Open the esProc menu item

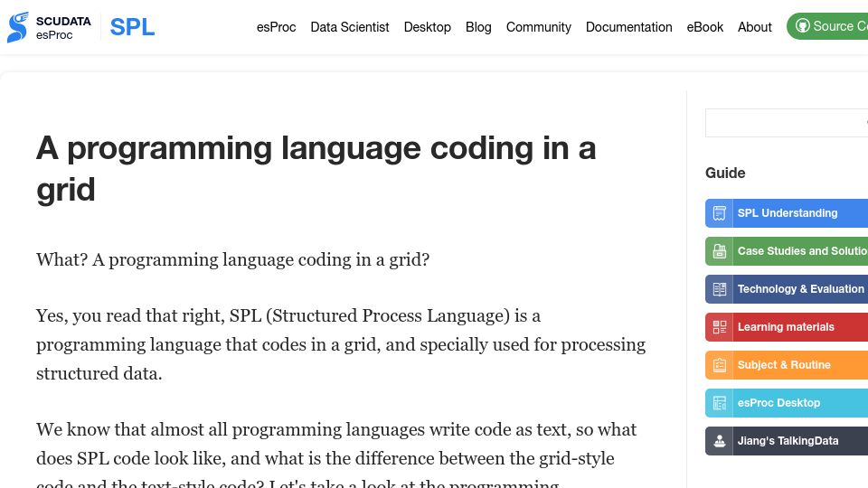coord(277,27)
